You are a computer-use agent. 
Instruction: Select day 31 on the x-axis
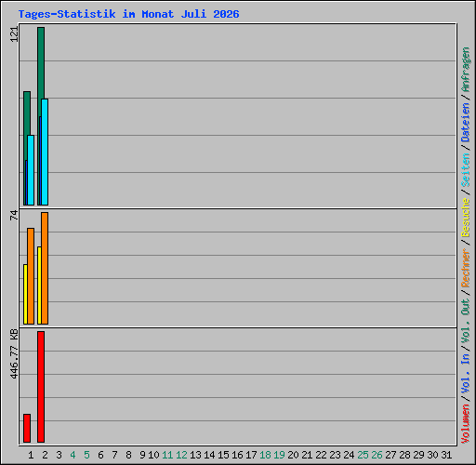pyautogui.click(x=446, y=455)
